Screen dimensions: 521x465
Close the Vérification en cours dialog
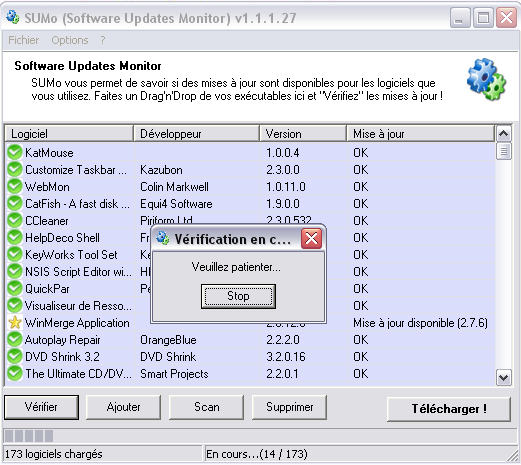point(311,238)
